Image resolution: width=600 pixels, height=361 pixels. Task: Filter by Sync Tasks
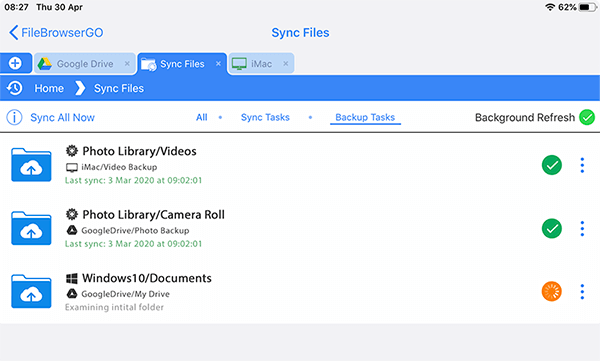(x=265, y=118)
